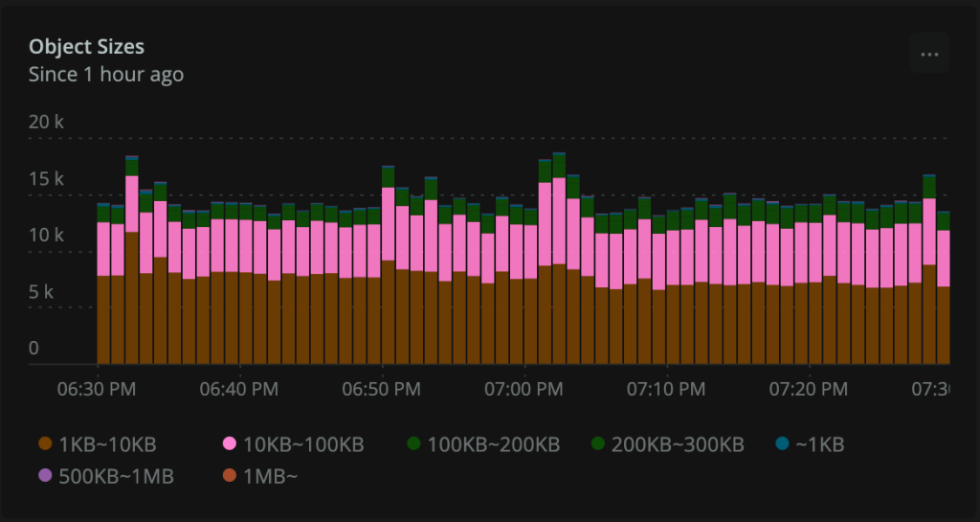Select the 07:10 PM x-axis label
Screen dimensions: 980x522
[x=666, y=389]
